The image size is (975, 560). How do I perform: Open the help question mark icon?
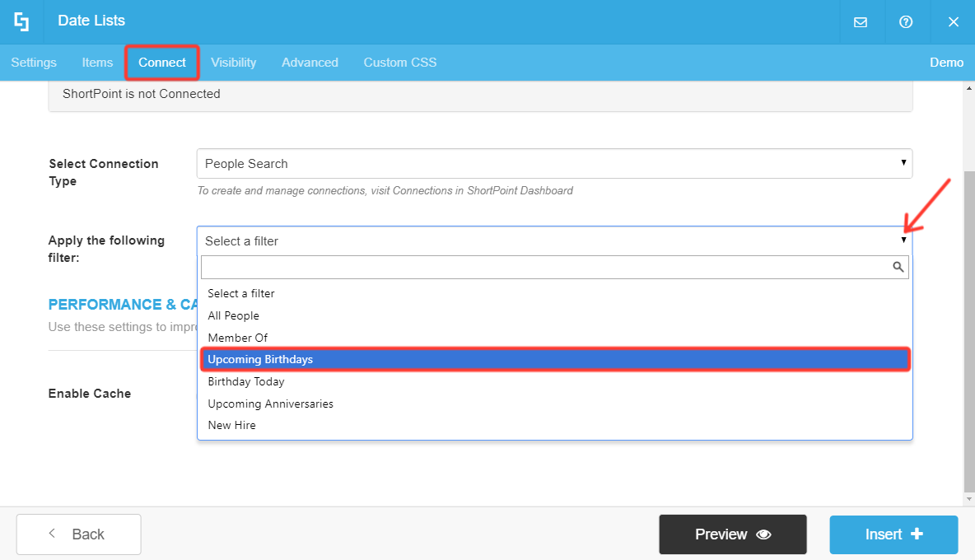[x=906, y=21]
